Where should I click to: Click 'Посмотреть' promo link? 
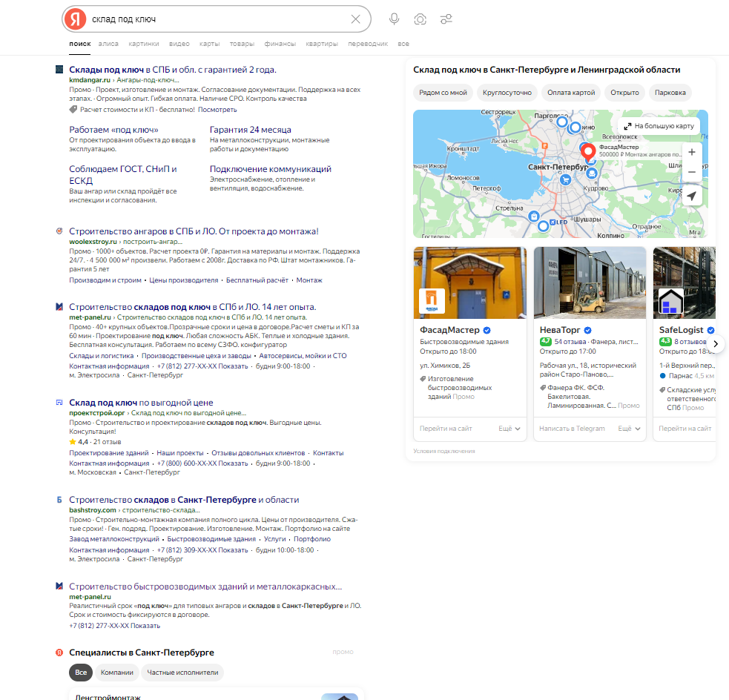217,110
